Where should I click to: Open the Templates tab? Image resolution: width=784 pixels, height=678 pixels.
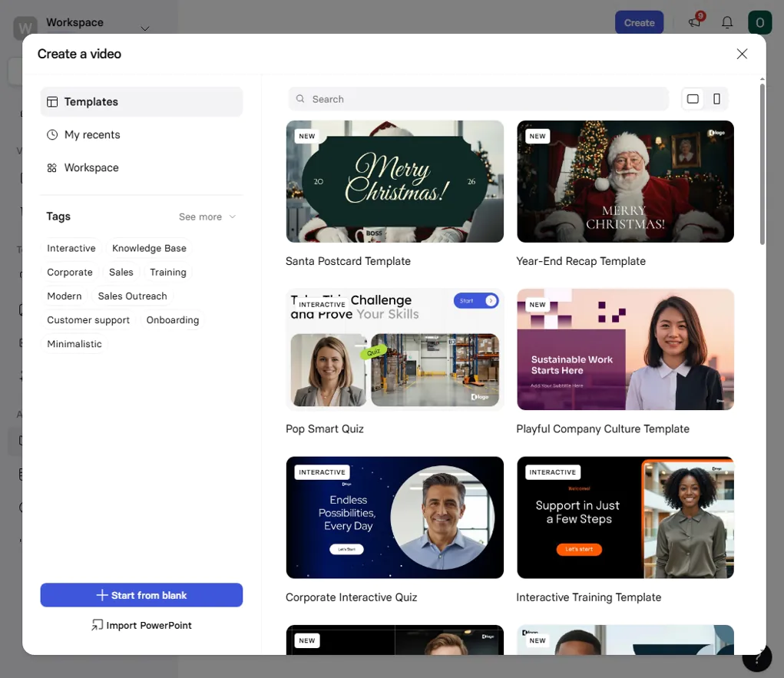point(141,102)
